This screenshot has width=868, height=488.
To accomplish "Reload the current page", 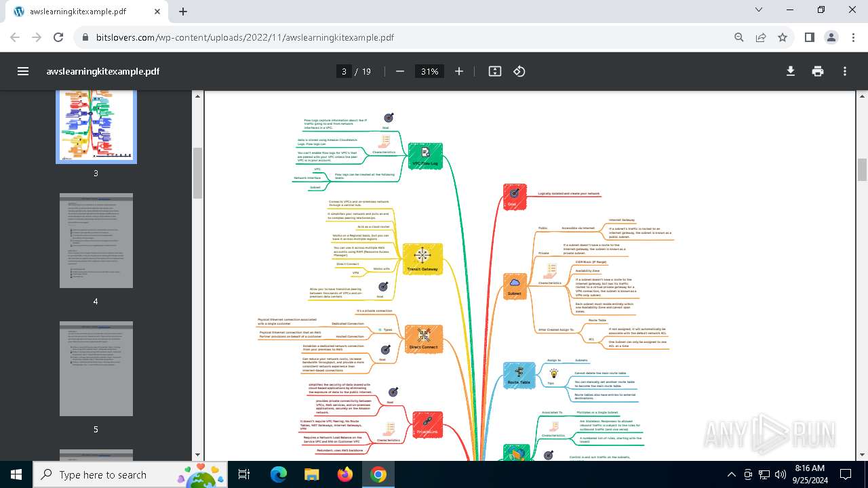I will [x=58, y=37].
